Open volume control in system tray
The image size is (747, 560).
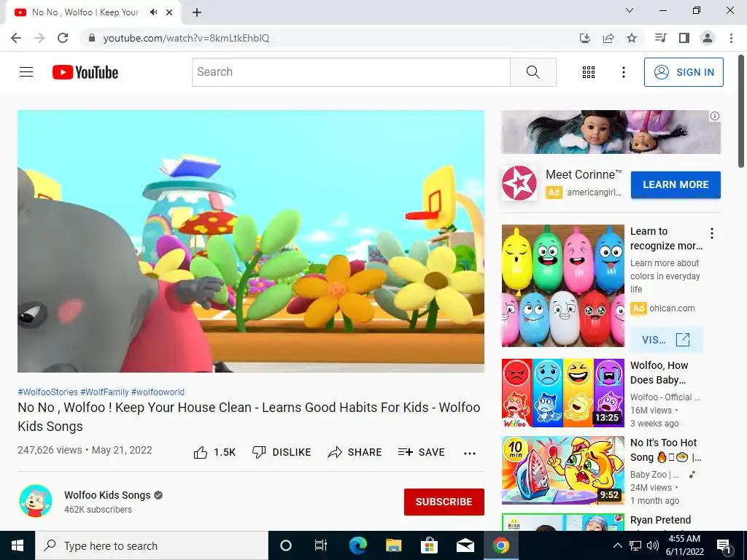[653, 545]
